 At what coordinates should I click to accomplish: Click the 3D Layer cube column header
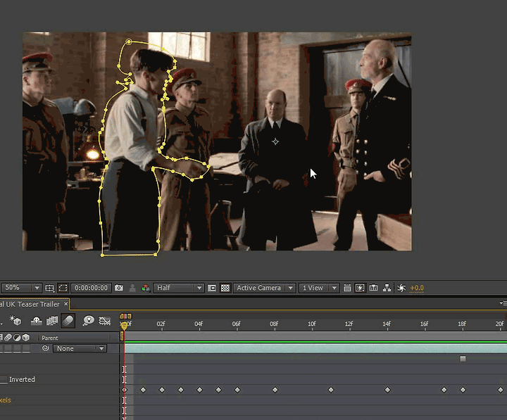point(26,338)
